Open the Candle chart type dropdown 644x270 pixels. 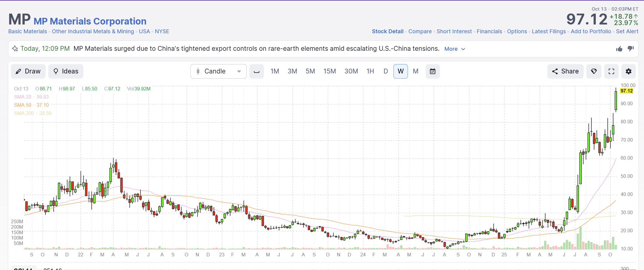pos(219,71)
